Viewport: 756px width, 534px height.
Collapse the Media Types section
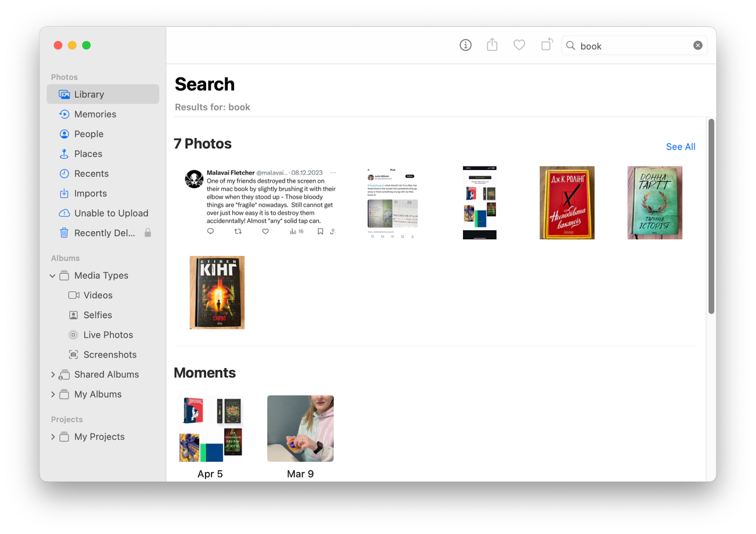click(x=52, y=275)
